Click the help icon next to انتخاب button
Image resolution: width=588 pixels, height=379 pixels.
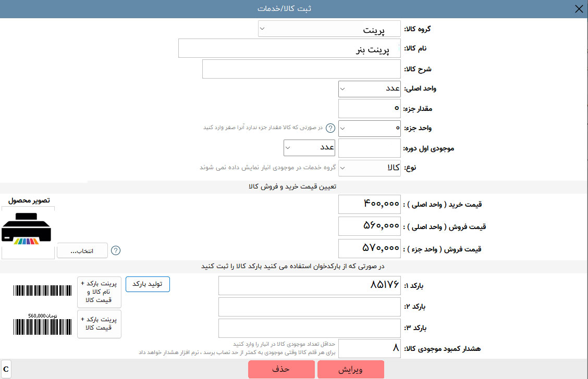click(x=116, y=250)
